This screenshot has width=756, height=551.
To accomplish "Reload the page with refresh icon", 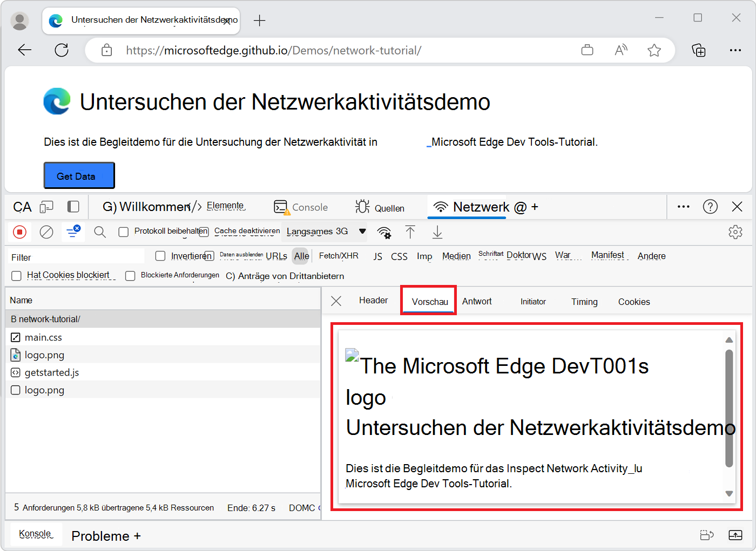I will 62,50.
